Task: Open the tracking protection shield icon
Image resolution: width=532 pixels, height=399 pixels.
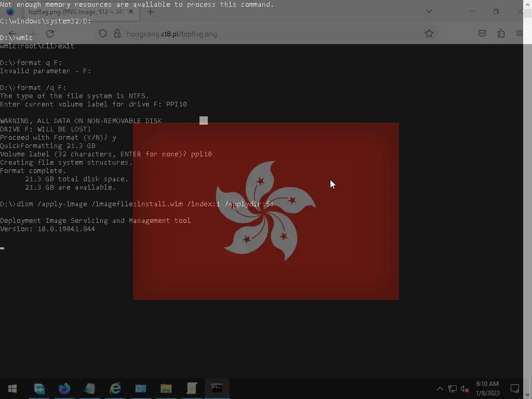Action: pyautogui.click(x=103, y=34)
